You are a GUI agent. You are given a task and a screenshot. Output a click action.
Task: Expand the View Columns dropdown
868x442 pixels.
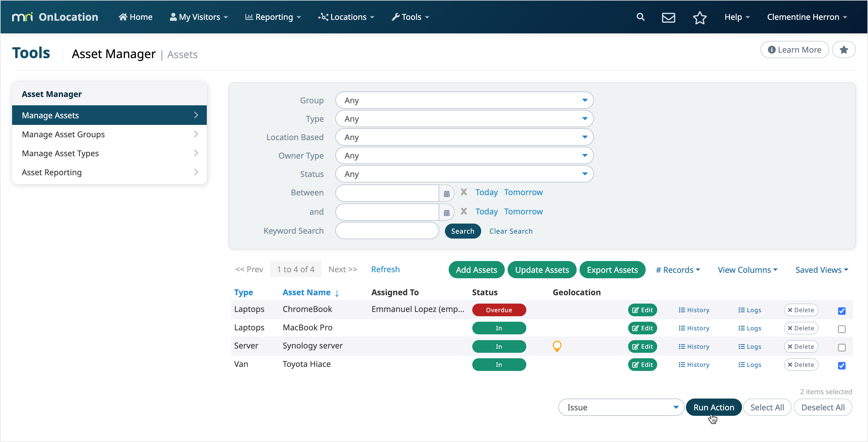747,270
